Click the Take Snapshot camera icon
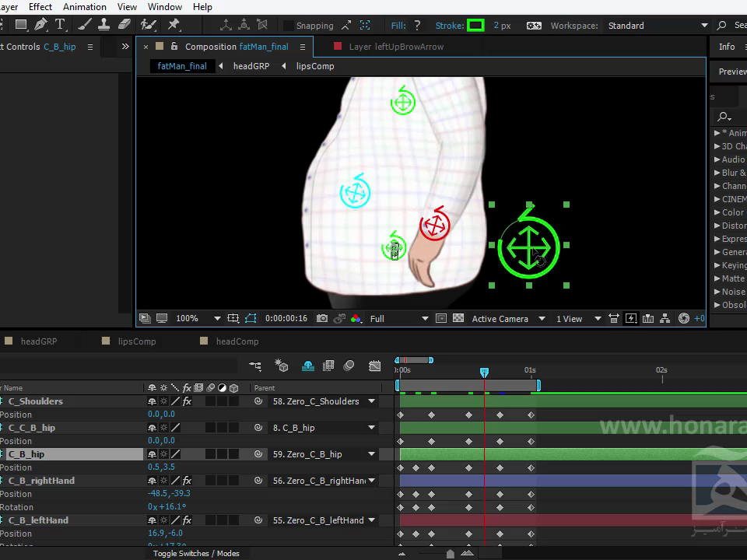The height and width of the screenshot is (560, 747). click(322, 318)
